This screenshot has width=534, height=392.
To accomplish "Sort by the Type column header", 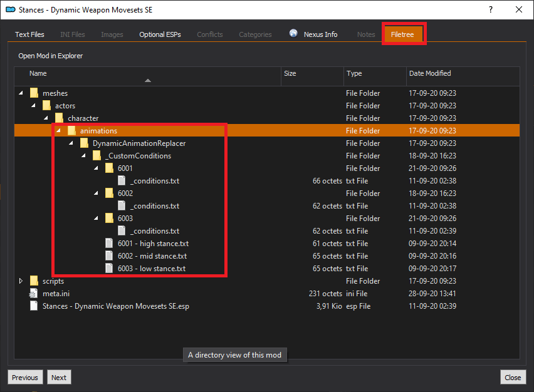I will coord(375,76).
